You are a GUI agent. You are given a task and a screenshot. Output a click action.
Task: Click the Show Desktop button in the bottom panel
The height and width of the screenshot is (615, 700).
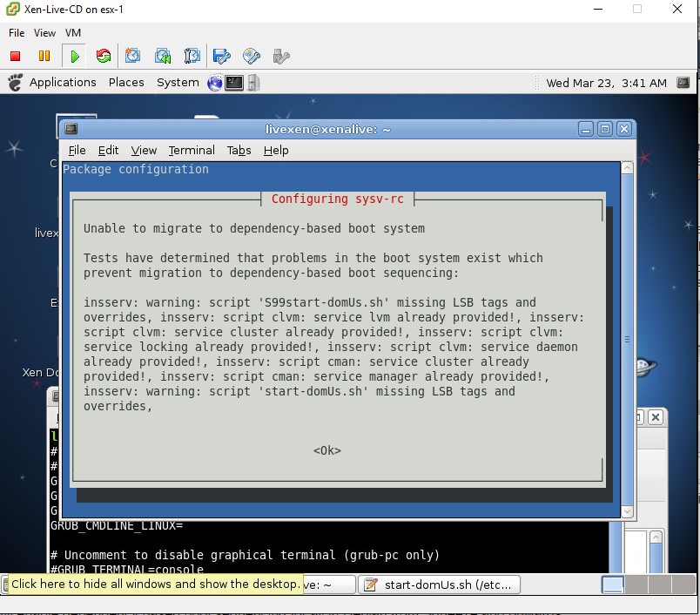[x=5, y=585]
